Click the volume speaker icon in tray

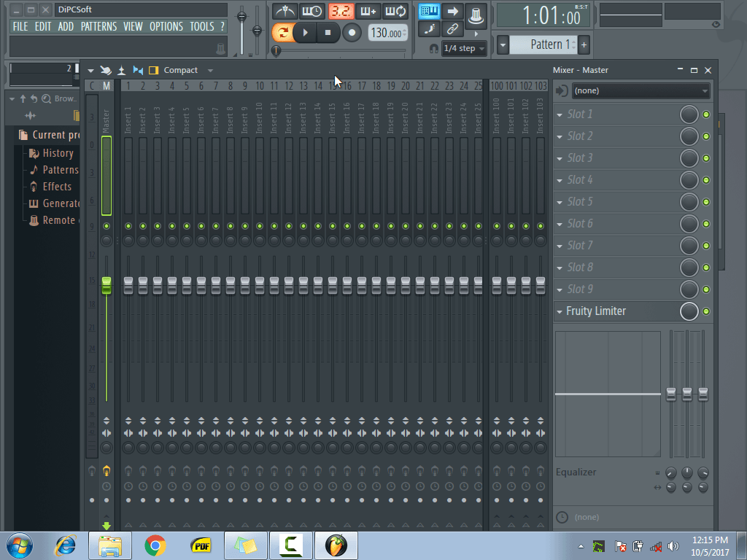(673, 546)
